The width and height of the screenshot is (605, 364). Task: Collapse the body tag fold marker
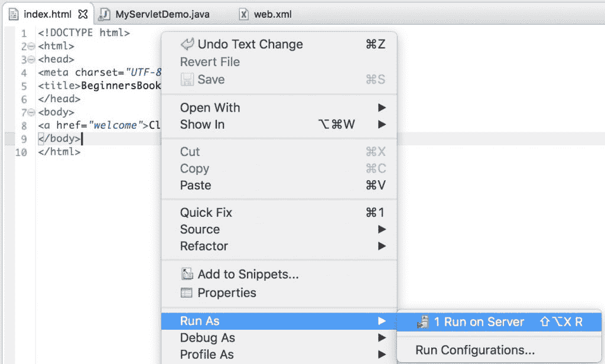point(31,112)
